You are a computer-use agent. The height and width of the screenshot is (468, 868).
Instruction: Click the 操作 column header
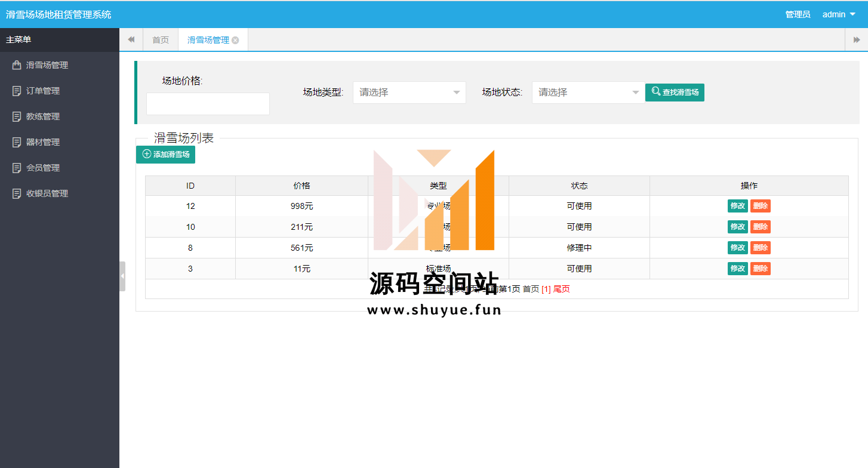749,186
